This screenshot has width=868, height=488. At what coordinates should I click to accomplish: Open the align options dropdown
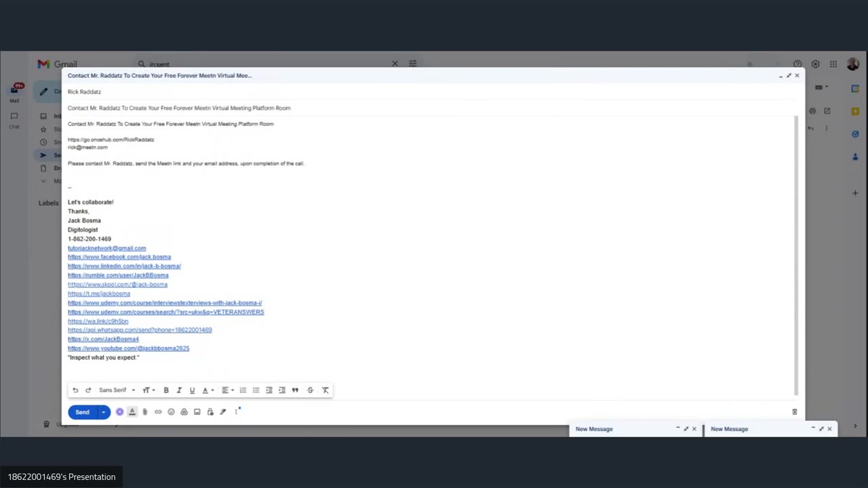pos(228,390)
